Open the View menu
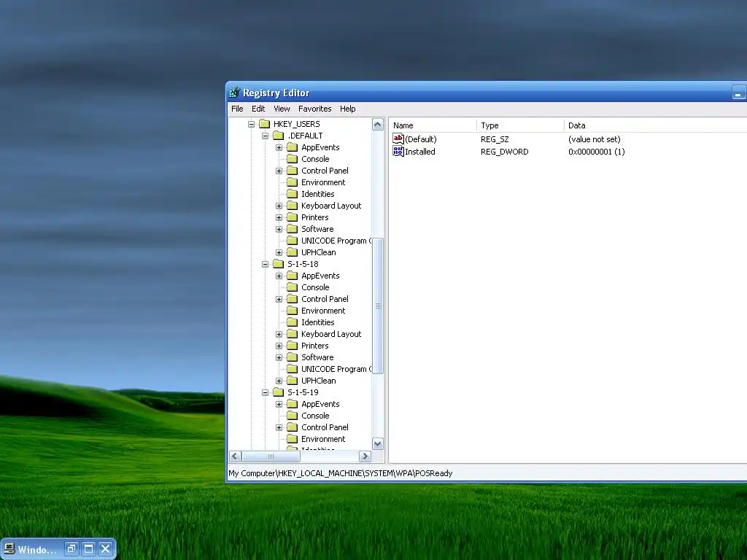Screen dimensions: 747x560 coord(282,109)
